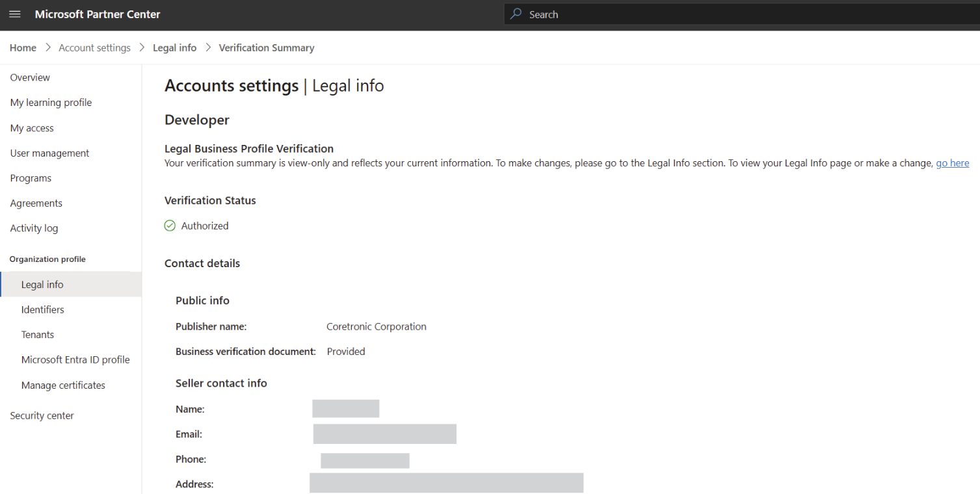Click the 'Authorized' status text

tap(205, 226)
